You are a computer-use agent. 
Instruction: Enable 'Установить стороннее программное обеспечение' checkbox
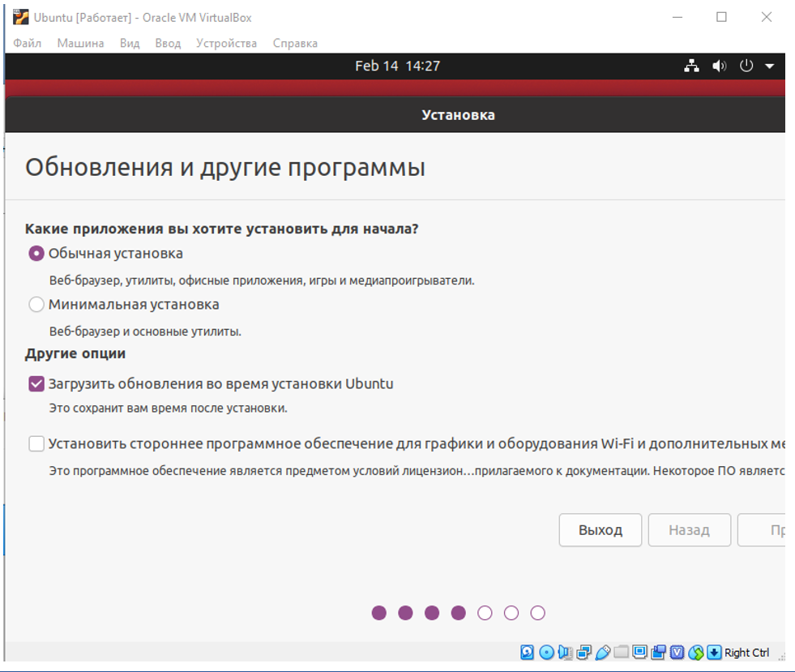pyautogui.click(x=36, y=443)
